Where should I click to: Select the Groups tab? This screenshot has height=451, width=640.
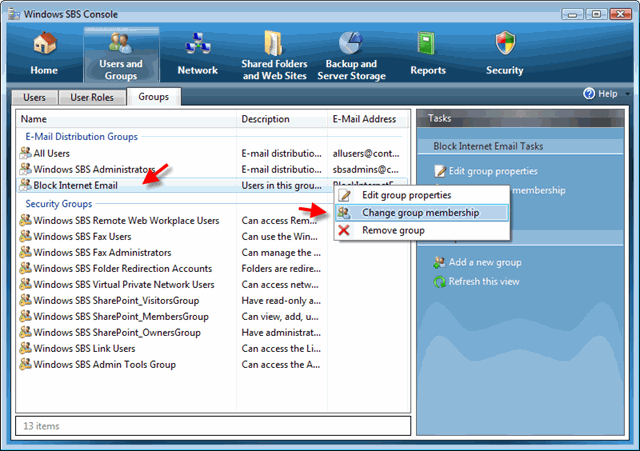(153, 97)
